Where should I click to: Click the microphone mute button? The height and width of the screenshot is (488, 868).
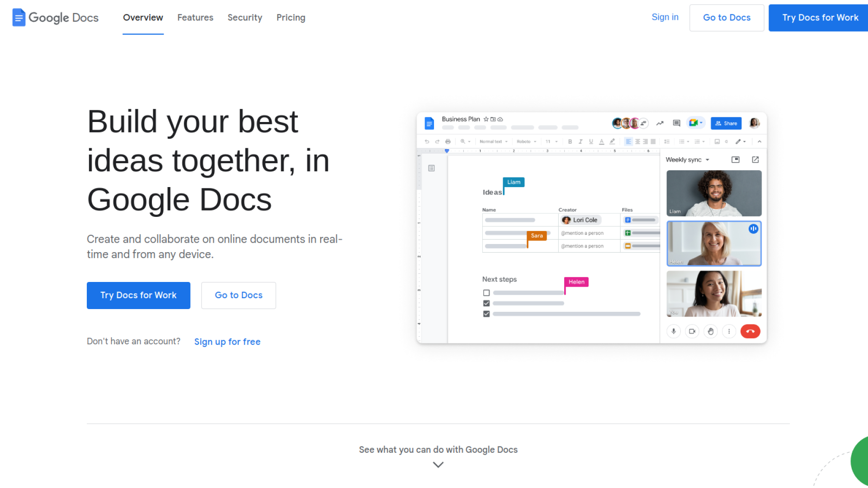click(674, 331)
